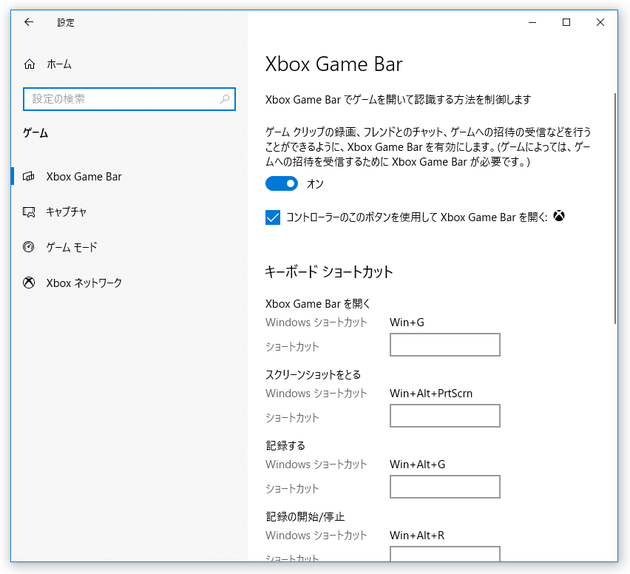The image size is (630, 574).
Task: Open the ホーム home icon
Action: tap(29, 64)
